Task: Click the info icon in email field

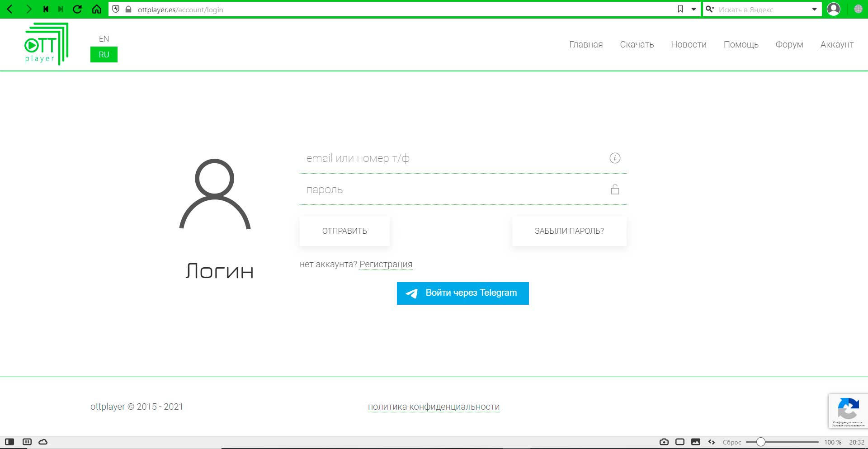Action: coord(615,158)
